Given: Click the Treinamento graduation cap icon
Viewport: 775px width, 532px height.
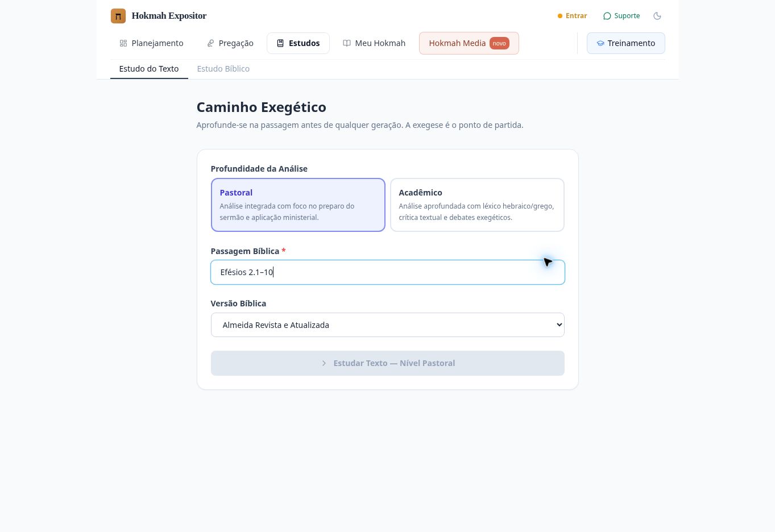Looking at the screenshot, I should (600, 43).
